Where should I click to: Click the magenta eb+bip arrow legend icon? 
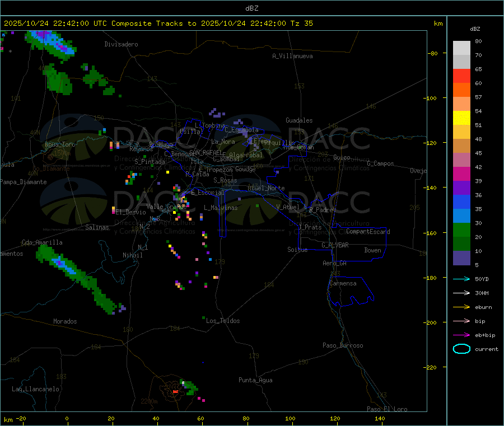pos(461,335)
